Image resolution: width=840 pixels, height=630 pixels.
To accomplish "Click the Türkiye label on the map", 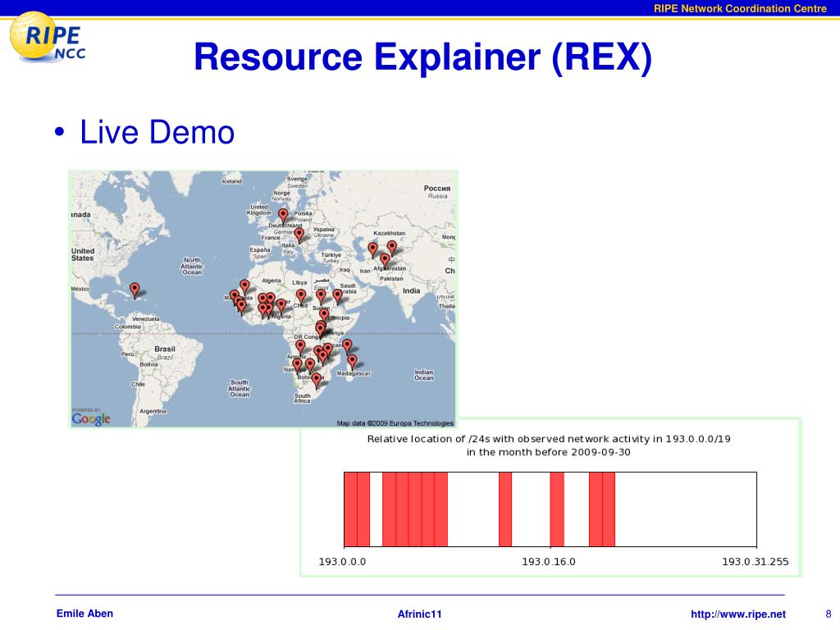I will pos(331,256).
